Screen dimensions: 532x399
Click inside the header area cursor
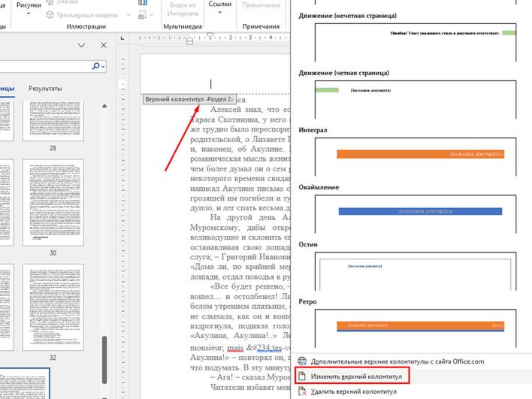click(210, 84)
